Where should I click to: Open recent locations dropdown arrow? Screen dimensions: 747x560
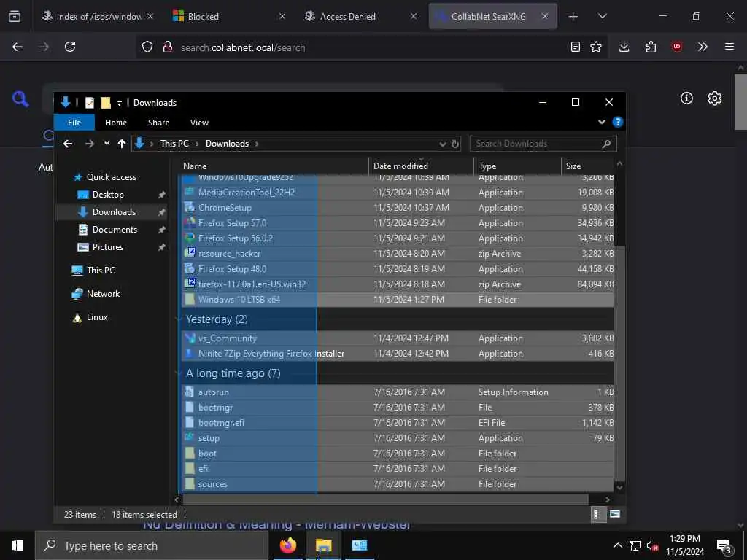tap(107, 144)
